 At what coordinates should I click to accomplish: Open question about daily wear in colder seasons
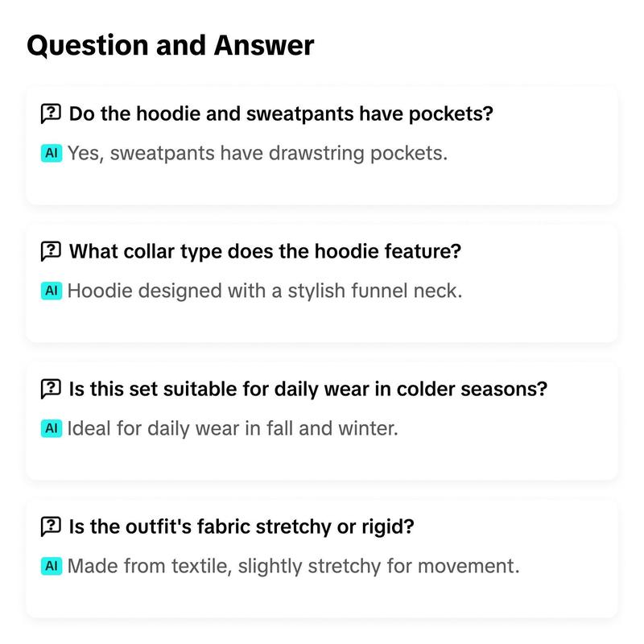(308, 389)
